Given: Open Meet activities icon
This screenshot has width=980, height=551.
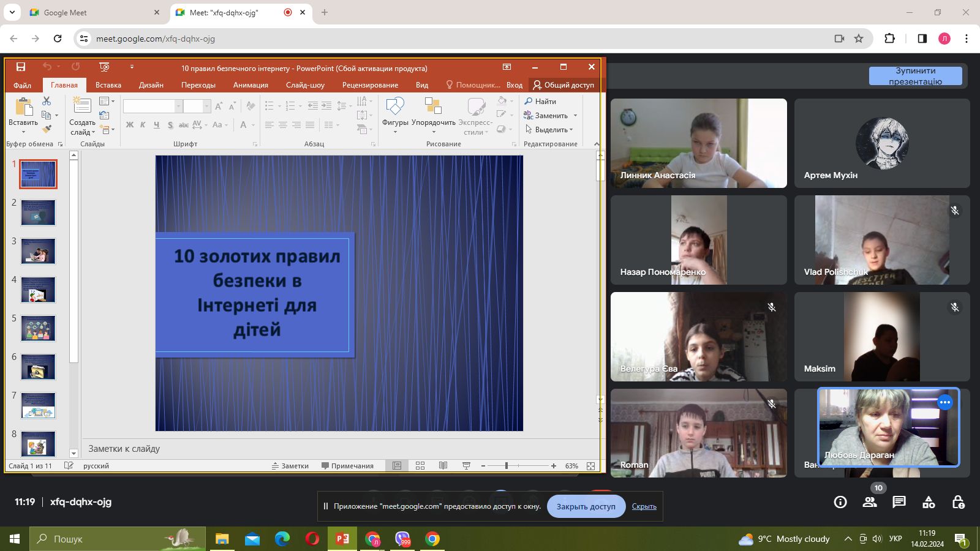Looking at the screenshot, I should [929, 502].
